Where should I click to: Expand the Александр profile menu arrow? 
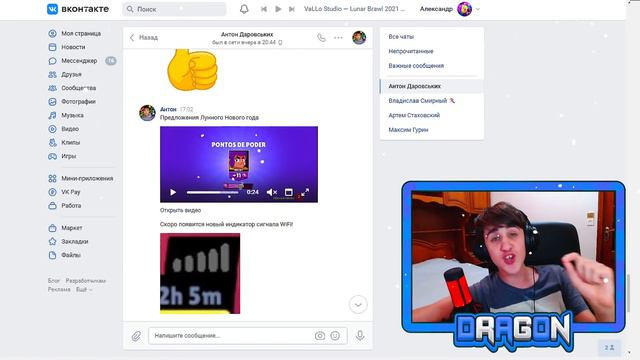478,9
